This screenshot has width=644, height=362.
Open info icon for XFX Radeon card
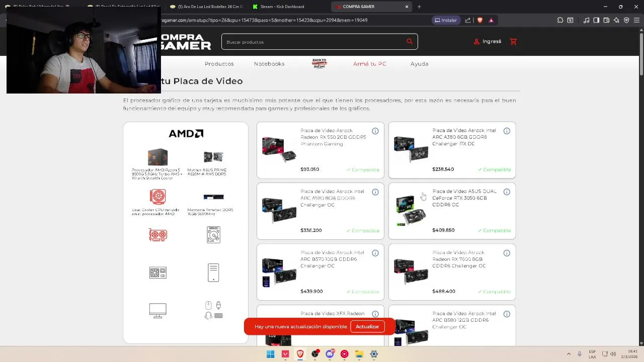tap(375, 314)
